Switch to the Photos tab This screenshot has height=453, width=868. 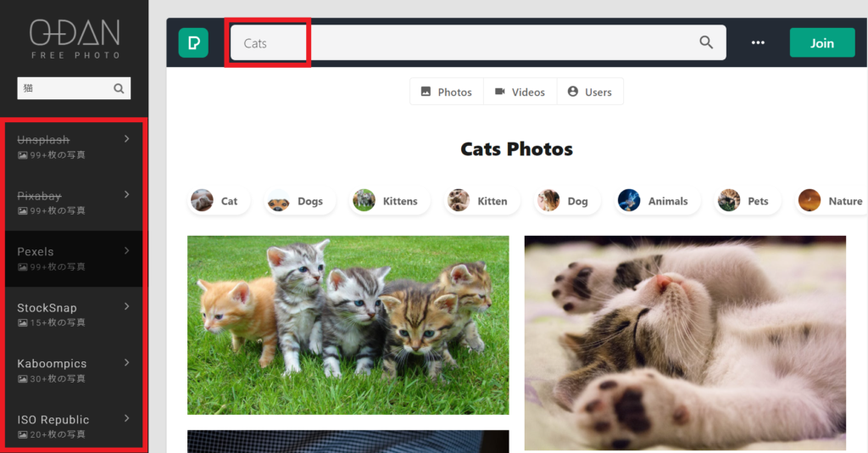447,92
